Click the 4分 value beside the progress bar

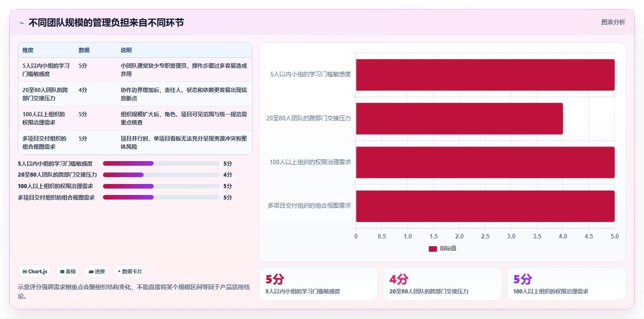[228, 175]
